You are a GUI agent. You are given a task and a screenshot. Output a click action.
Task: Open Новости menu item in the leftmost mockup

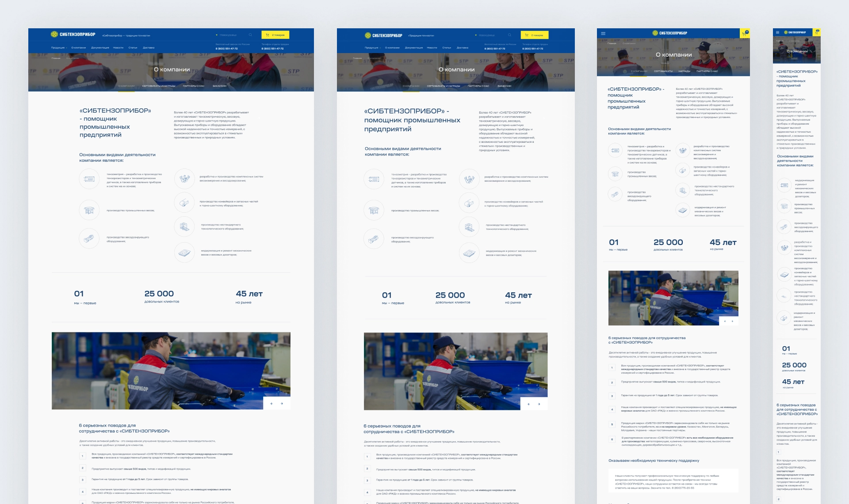pyautogui.click(x=118, y=48)
